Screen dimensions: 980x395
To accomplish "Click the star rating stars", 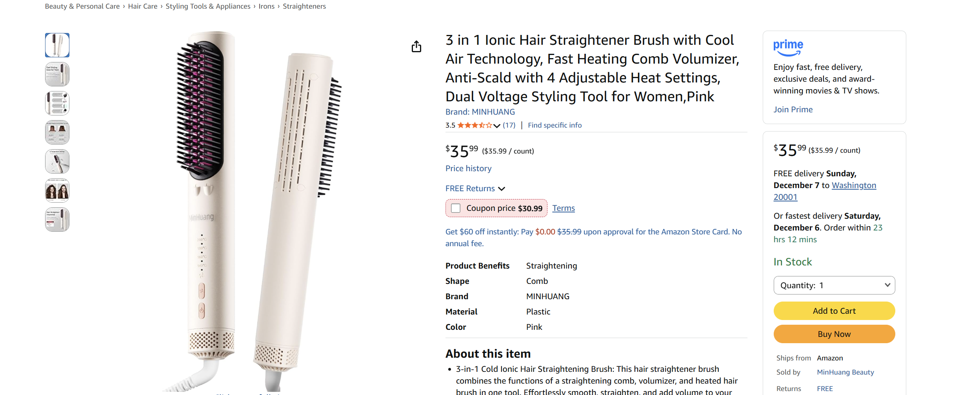I will click(475, 125).
